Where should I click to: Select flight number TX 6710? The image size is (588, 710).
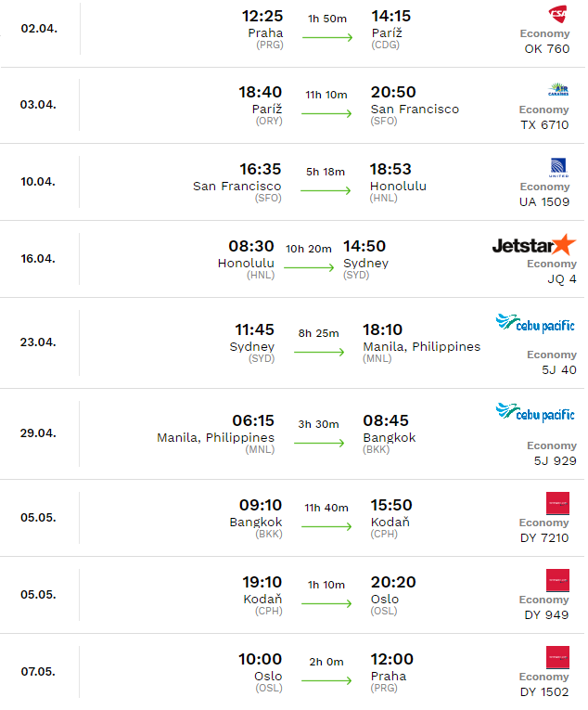(544, 125)
